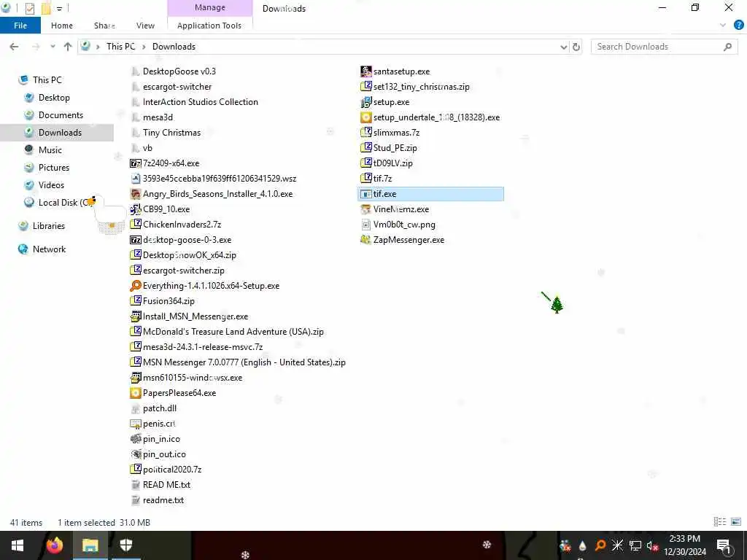Open the notification center icon
The image size is (747, 560).
pos(724,545)
